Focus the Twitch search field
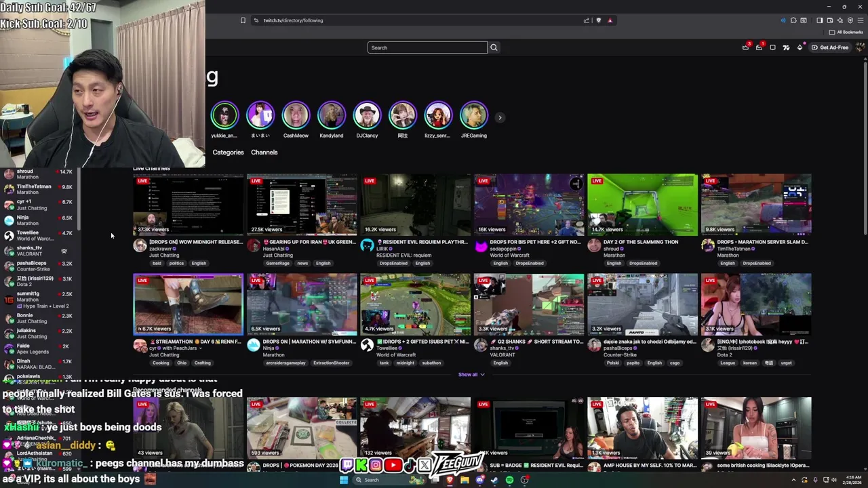868x488 pixels. [427, 47]
